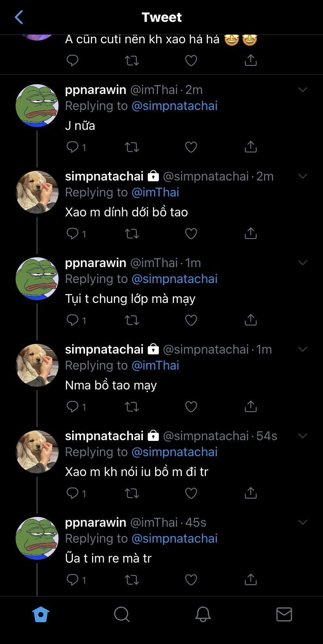Go back using the top-left arrow
The image size is (323, 644).
(x=19, y=17)
